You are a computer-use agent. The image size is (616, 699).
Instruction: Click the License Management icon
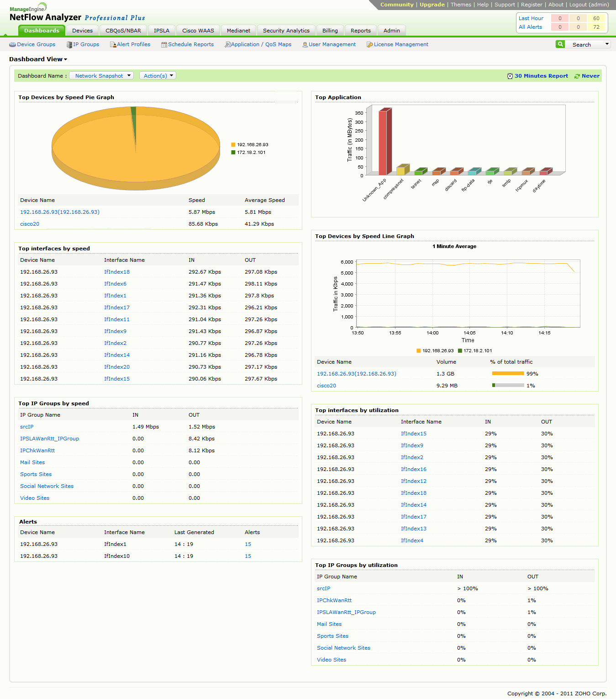click(369, 45)
